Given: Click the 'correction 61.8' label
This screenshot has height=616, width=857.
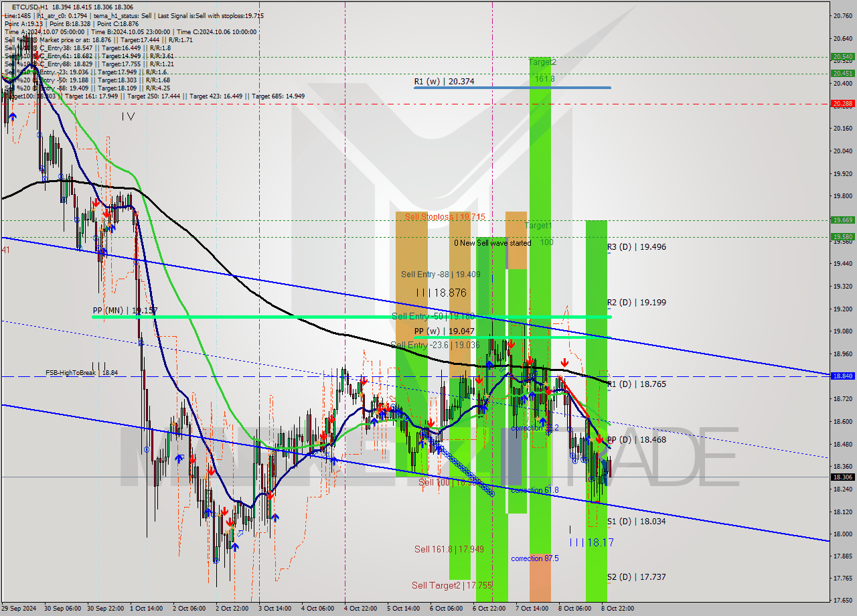Looking at the screenshot, I should point(535,490).
